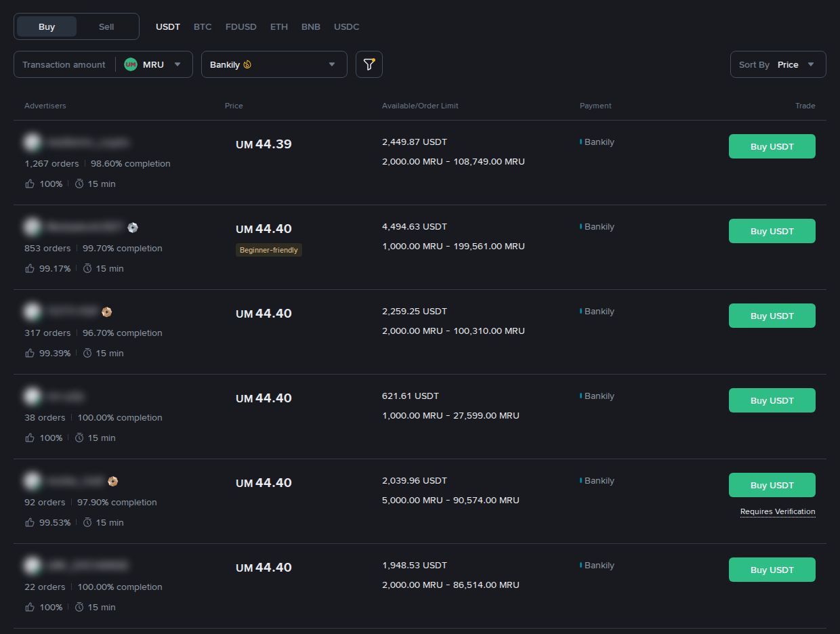This screenshot has width=840, height=634.
Task: Click timer icon in 38 orders row
Action: [x=79, y=438]
